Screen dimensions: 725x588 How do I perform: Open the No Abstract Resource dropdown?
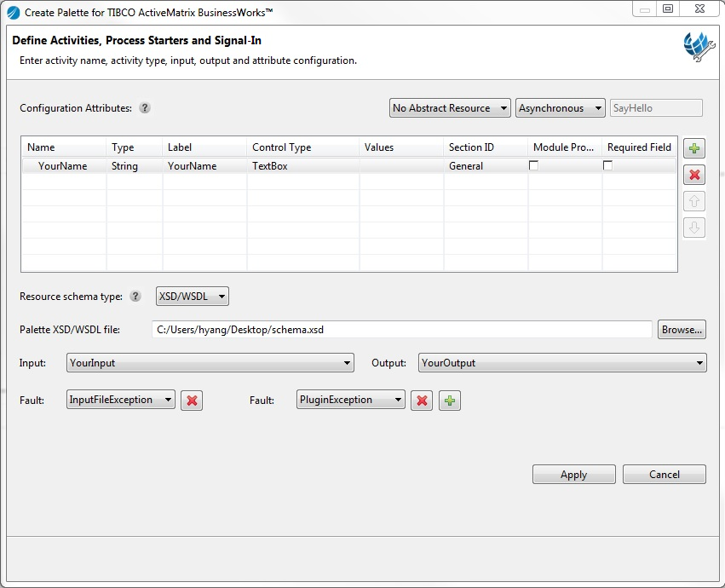[450, 107]
